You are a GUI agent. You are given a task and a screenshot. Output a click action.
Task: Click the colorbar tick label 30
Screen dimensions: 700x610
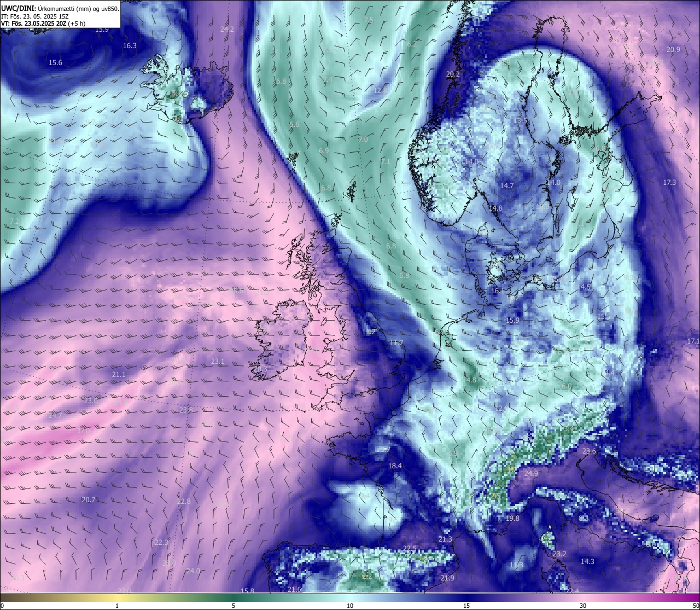pyautogui.click(x=583, y=606)
